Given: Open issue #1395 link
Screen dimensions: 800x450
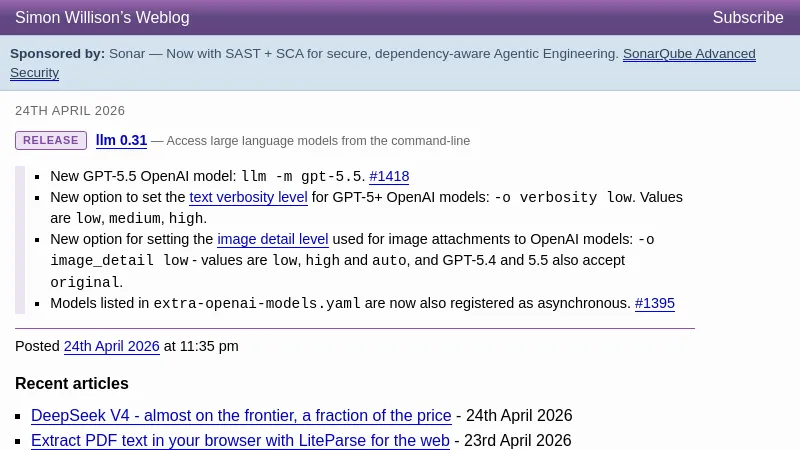Looking at the screenshot, I should pos(654,303).
